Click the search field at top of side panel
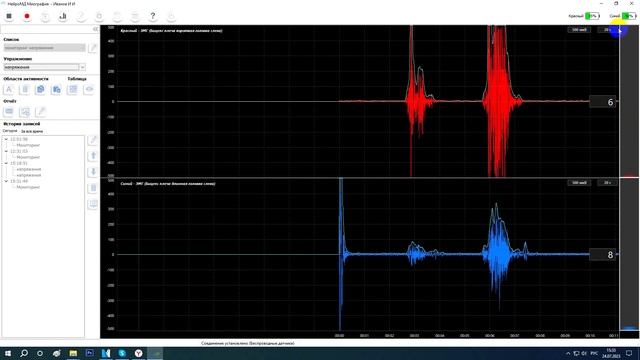 (x=46, y=29)
